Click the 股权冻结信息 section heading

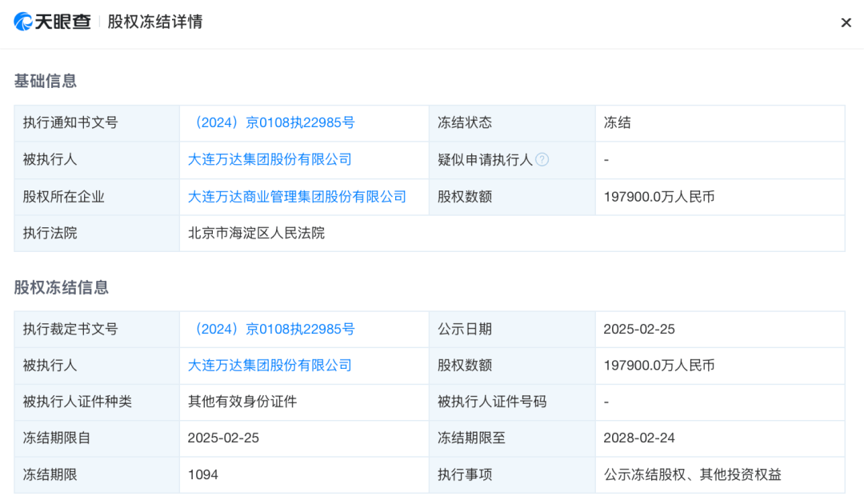point(61,287)
